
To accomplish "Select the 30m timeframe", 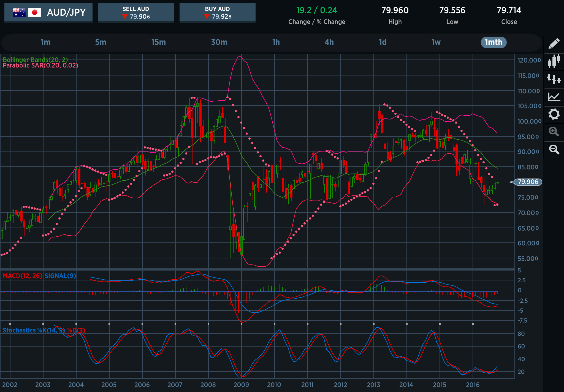I will pos(219,42).
